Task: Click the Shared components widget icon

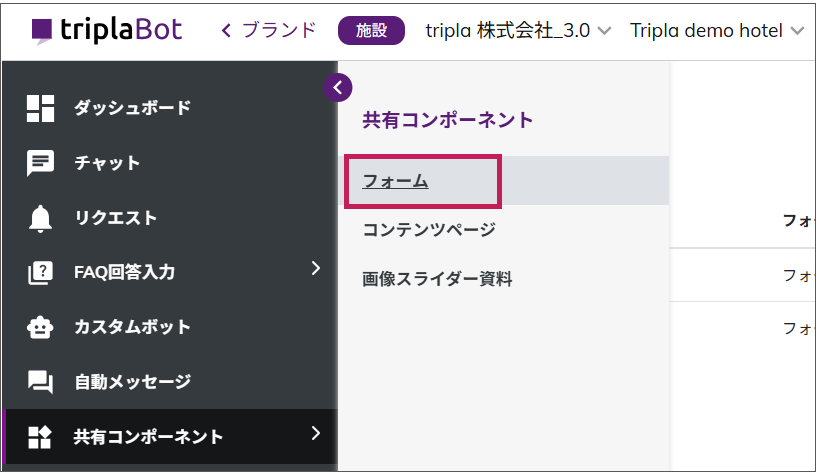Action: pos(40,436)
